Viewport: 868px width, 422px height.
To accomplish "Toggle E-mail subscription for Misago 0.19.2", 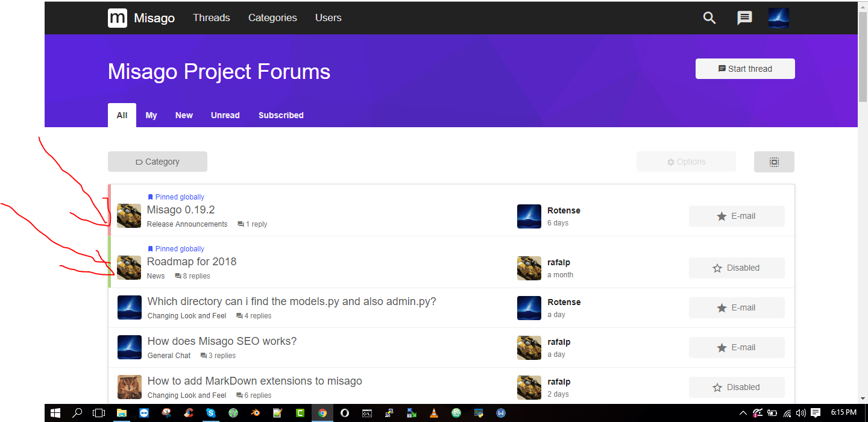I will click(737, 216).
